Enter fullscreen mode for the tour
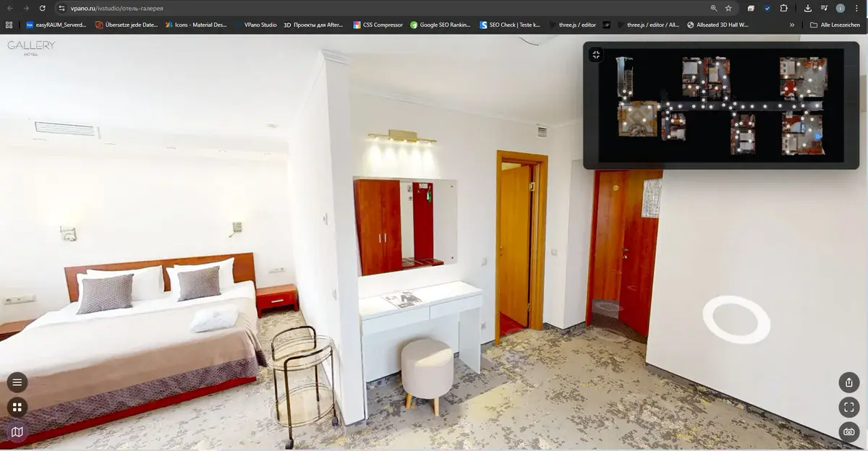The width and height of the screenshot is (868, 451). 849,408
